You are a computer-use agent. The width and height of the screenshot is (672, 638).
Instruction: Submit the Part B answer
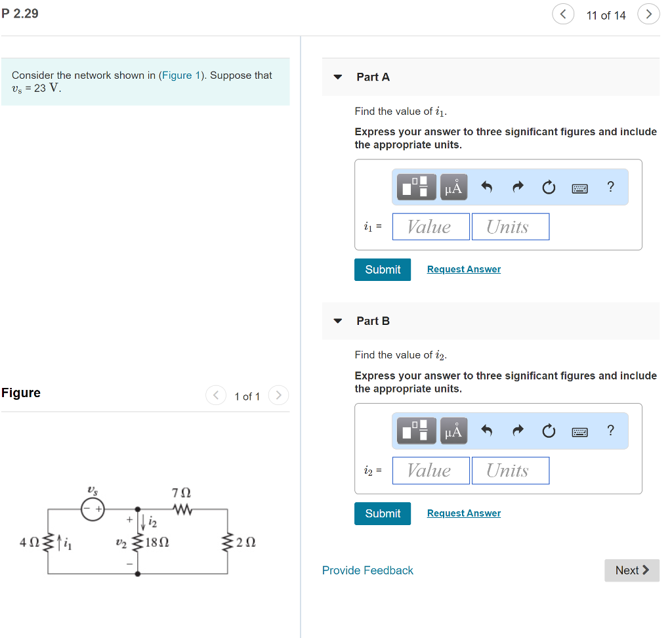383,513
